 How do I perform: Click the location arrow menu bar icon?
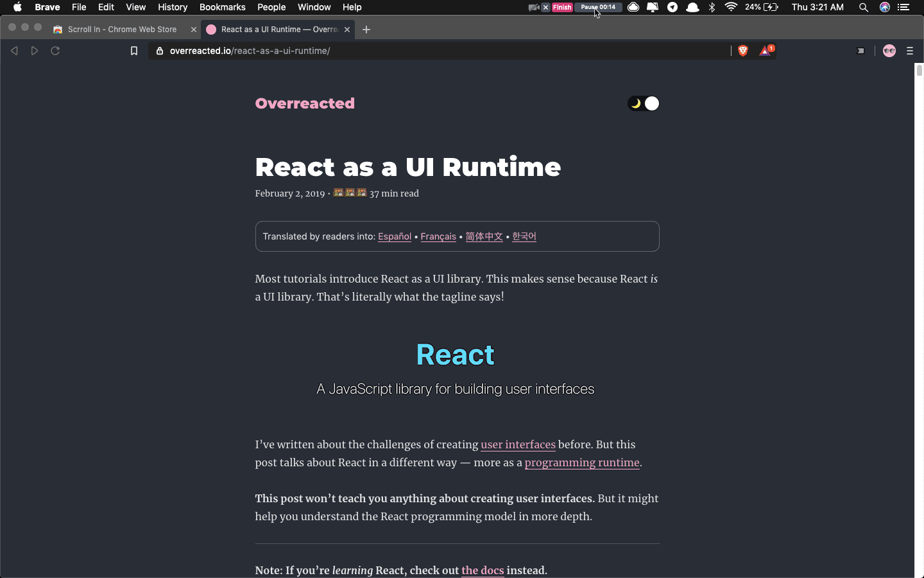point(672,7)
